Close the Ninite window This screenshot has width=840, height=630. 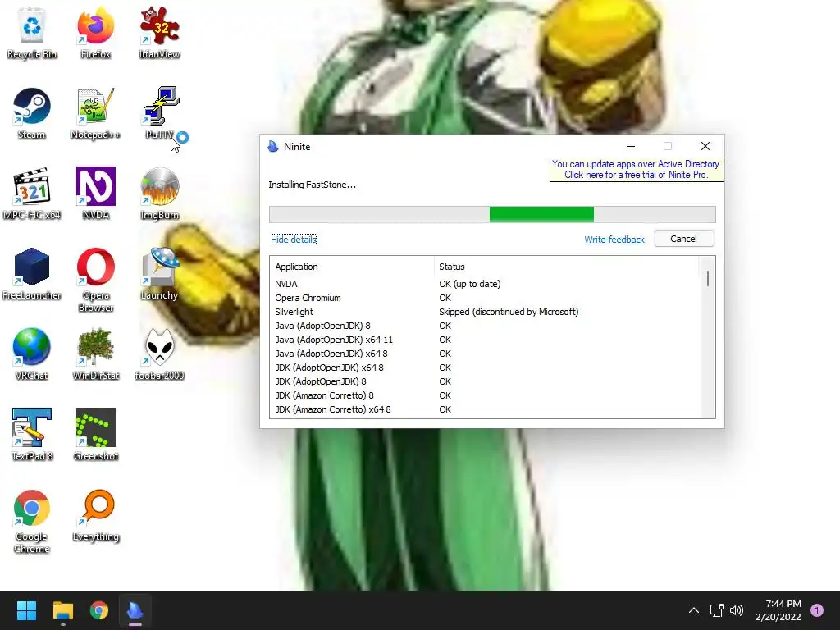coord(705,146)
